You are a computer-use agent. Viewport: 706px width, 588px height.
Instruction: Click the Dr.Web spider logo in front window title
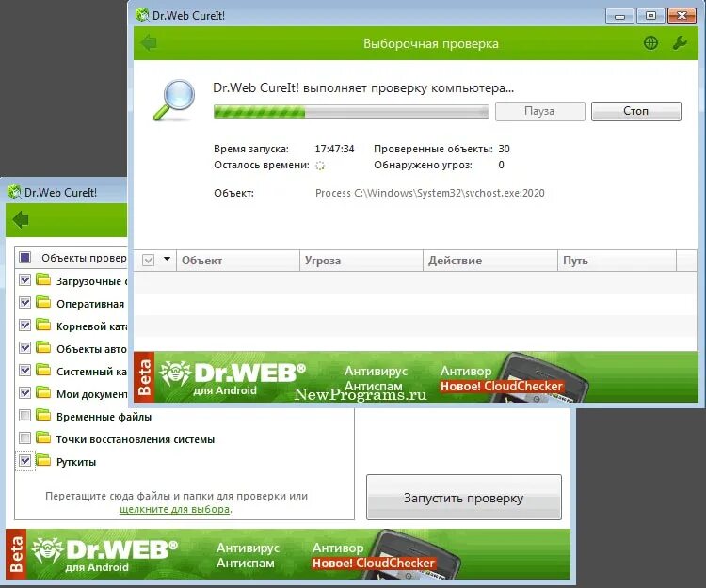142,15
